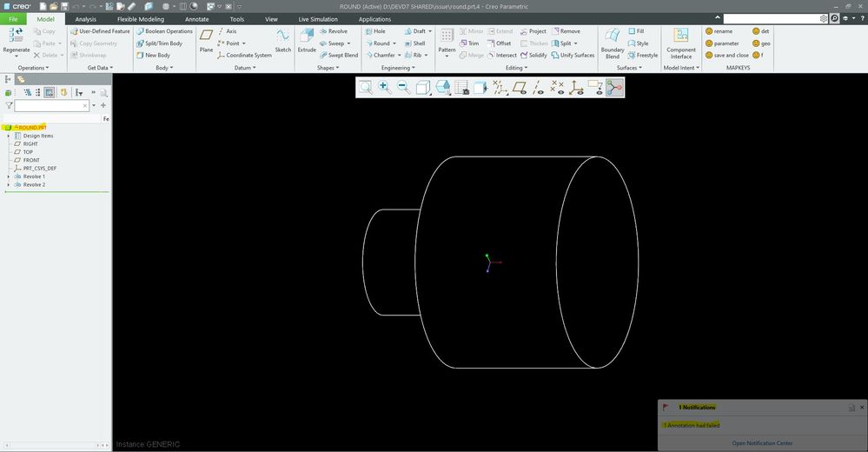Image resolution: width=868 pixels, height=452 pixels.
Task: Switch to the Analysis ribbon tab
Action: (x=86, y=18)
